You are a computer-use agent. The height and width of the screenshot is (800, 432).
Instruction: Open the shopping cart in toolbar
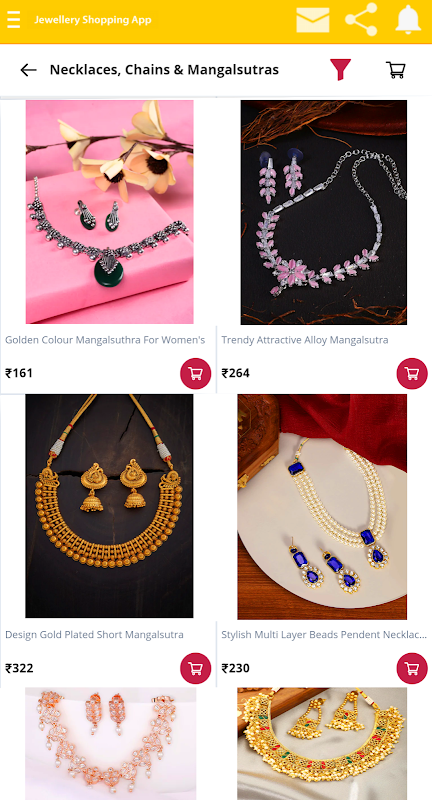tap(395, 70)
